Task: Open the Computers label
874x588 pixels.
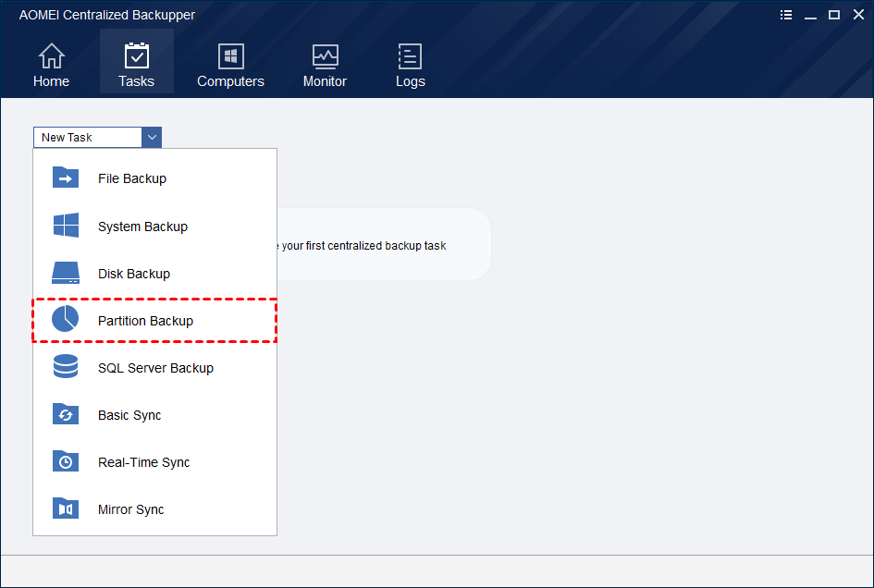Action: pos(231,81)
